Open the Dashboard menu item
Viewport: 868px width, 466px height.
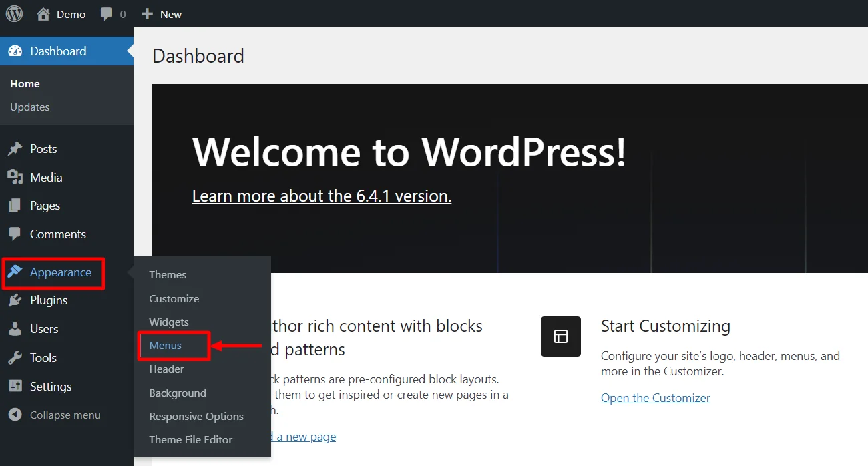coord(67,51)
